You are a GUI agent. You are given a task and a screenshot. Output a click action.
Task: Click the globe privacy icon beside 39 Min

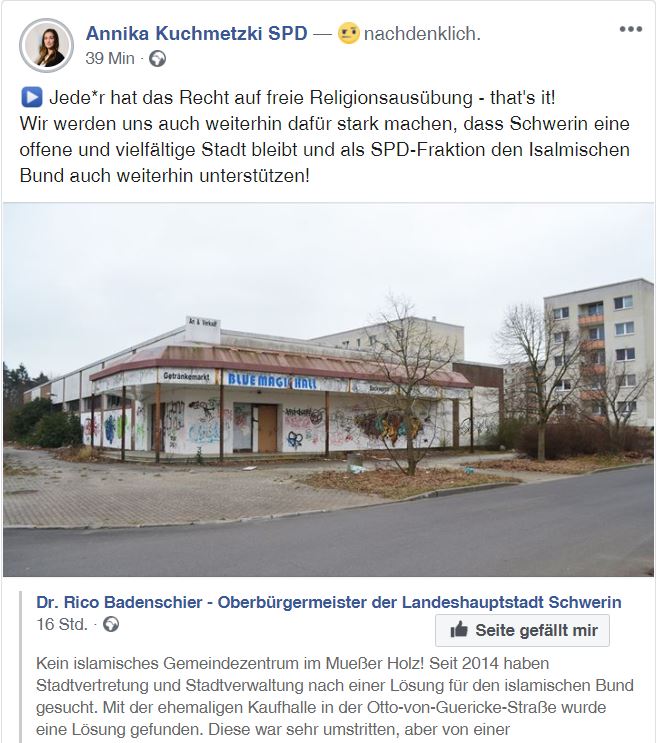[x=157, y=59]
